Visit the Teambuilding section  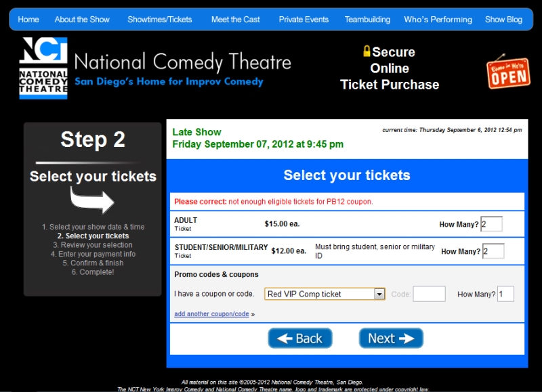[367, 20]
